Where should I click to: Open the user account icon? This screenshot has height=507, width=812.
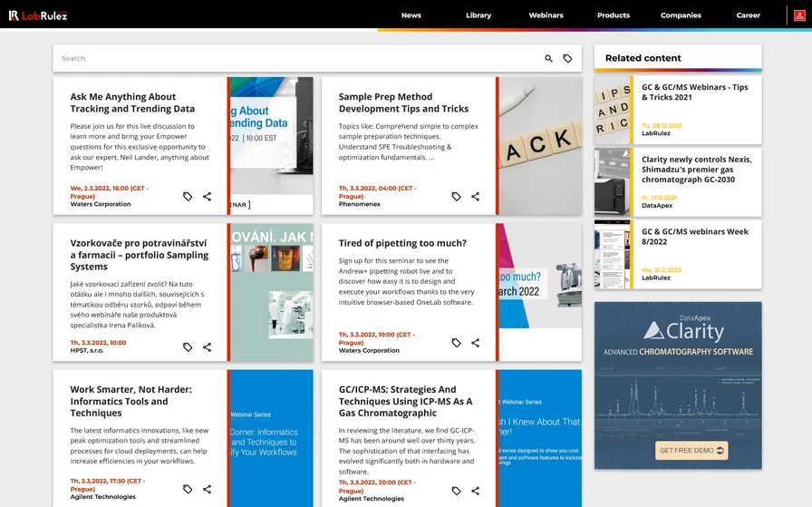(799, 15)
